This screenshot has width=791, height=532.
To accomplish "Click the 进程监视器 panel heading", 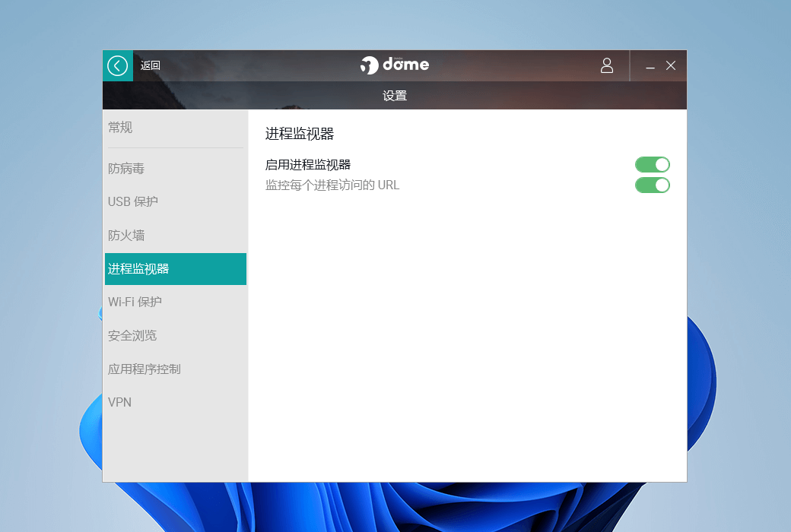I will point(300,135).
